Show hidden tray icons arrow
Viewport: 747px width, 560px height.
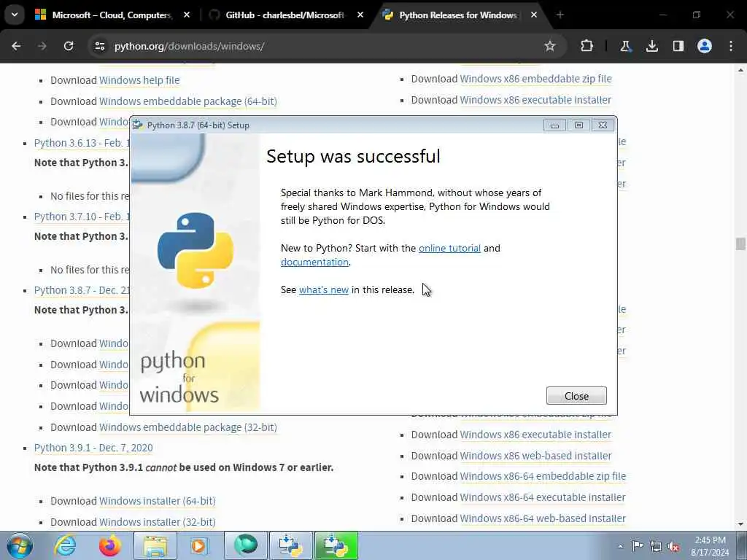tap(620, 546)
